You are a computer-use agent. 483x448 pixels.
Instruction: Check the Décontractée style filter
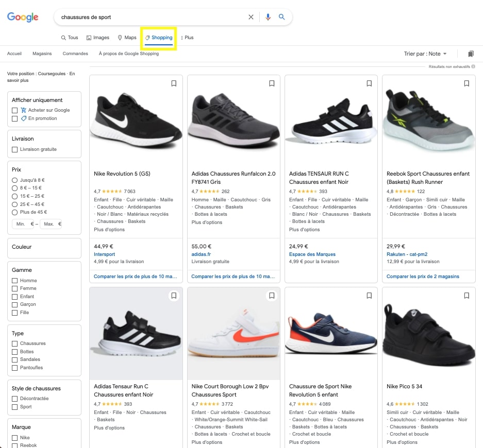(x=14, y=399)
